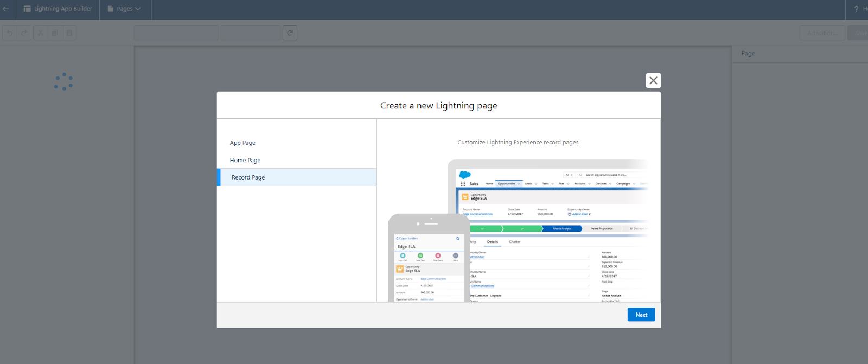Screen dimensions: 868x364
Task: Choose Record Page in the list
Action: [x=248, y=177]
